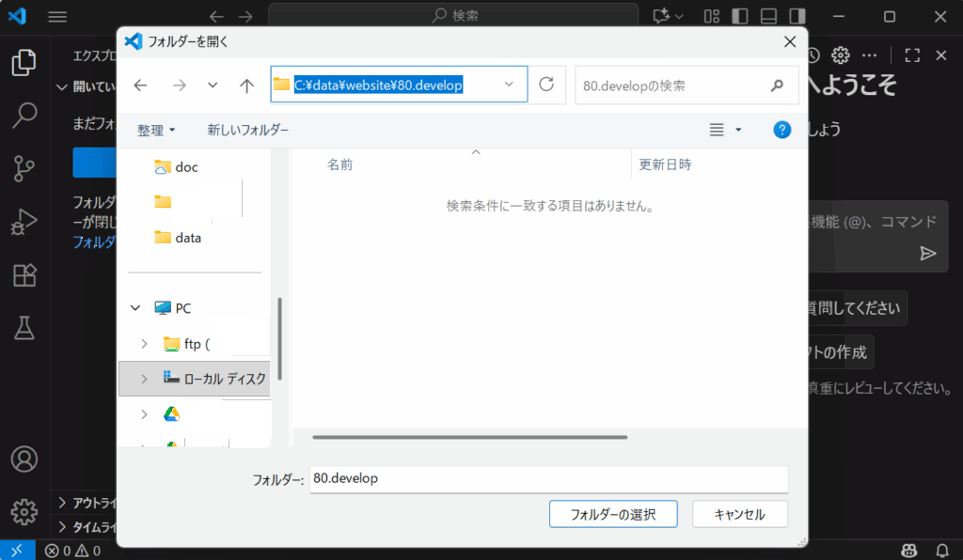Image resolution: width=963 pixels, height=560 pixels.
Task: Open the Extensions view
Action: (24, 275)
